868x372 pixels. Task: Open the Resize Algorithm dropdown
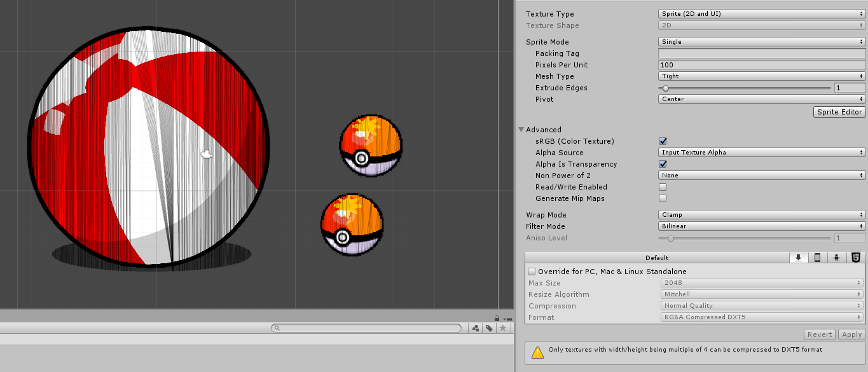coord(762,294)
